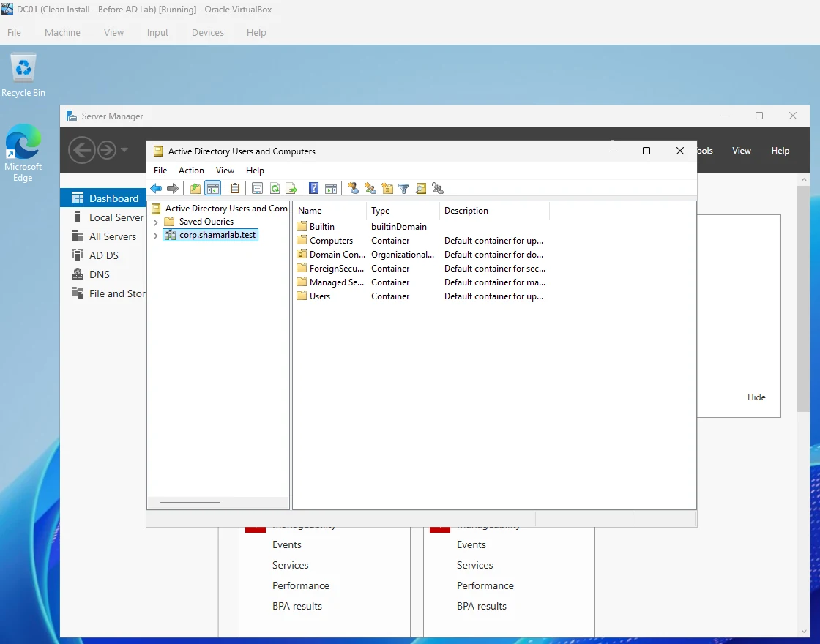
Task: Open All Servers in Server Manager sidebar
Action: tap(103, 236)
